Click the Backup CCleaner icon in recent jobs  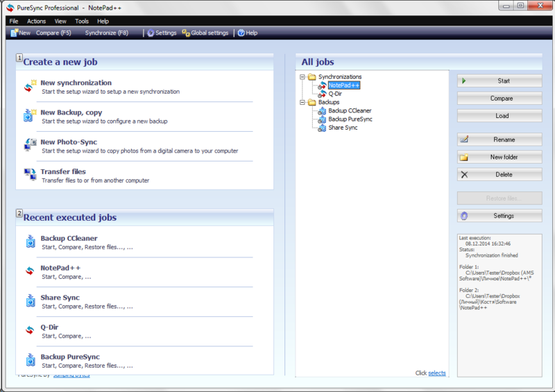pos(31,241)
